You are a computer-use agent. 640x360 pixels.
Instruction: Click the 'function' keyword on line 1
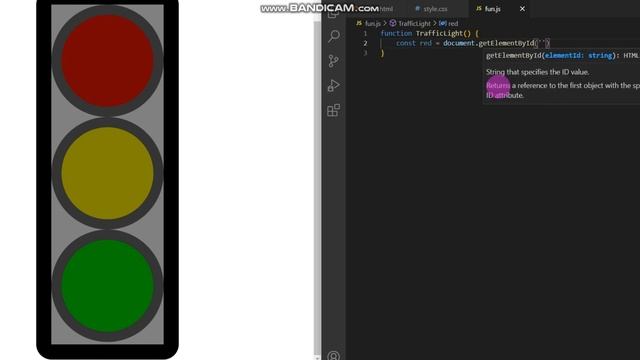pos(396,33)
